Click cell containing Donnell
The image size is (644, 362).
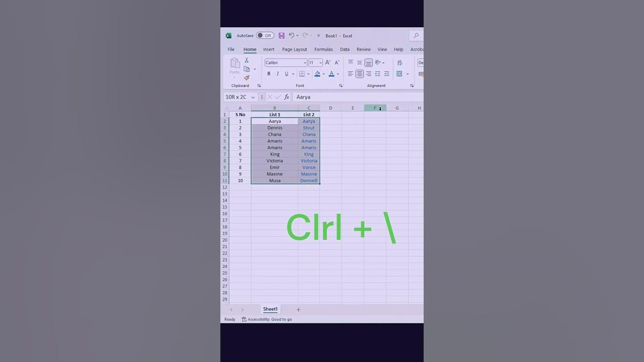(309, 180)
